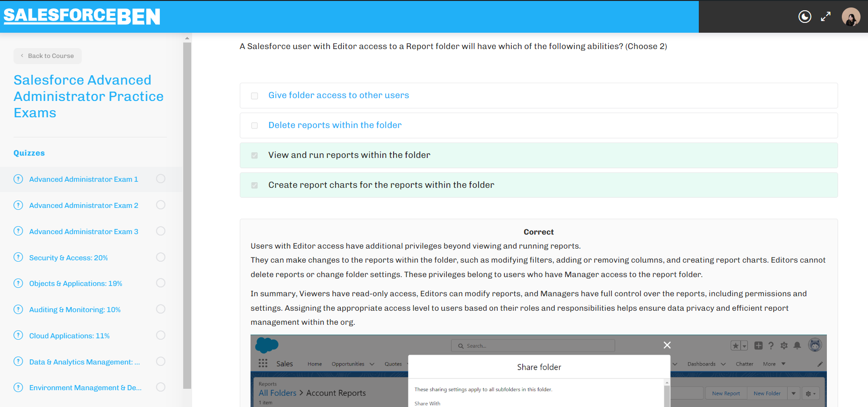Open Auditing & Monitoring: 10% quiz
The image size is (868, 407).
(x=75, y=309)
